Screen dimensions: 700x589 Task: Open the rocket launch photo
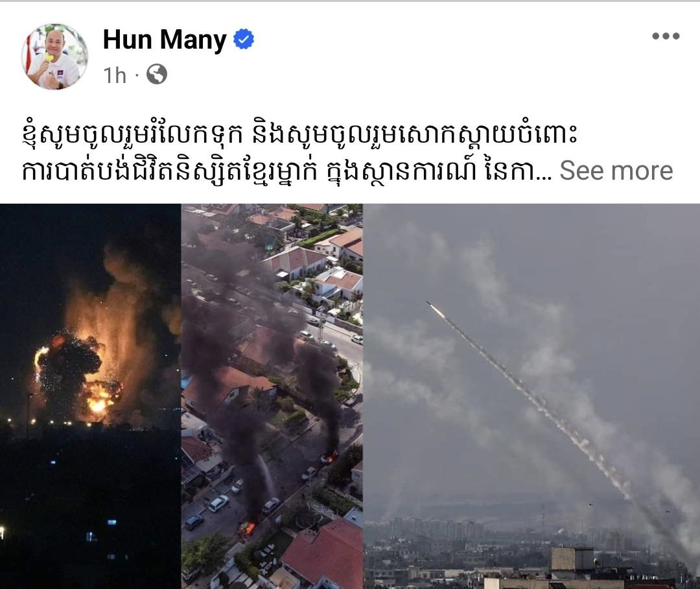[532, 396]
